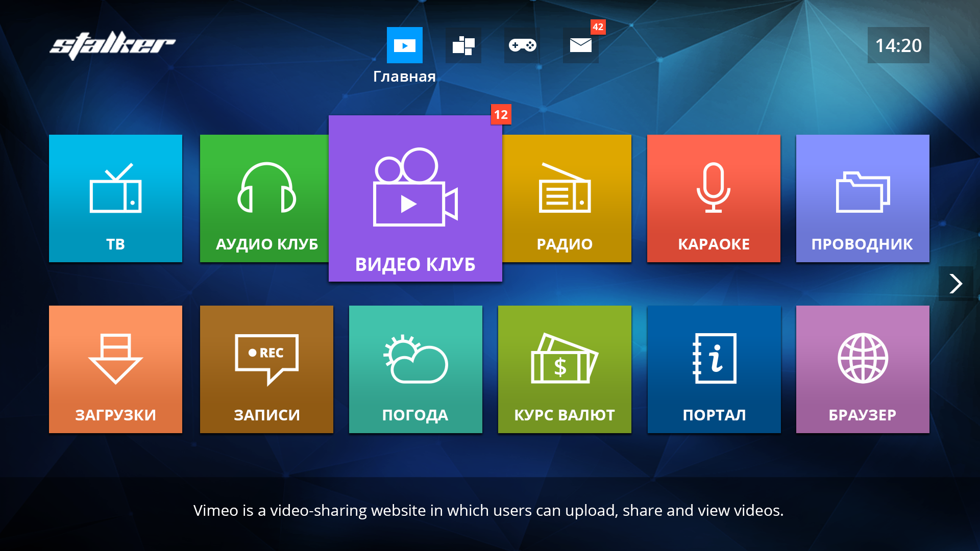Click the Stalker logo
The height and width of the screenshot is (551, 980).
(x=112, y=45)
